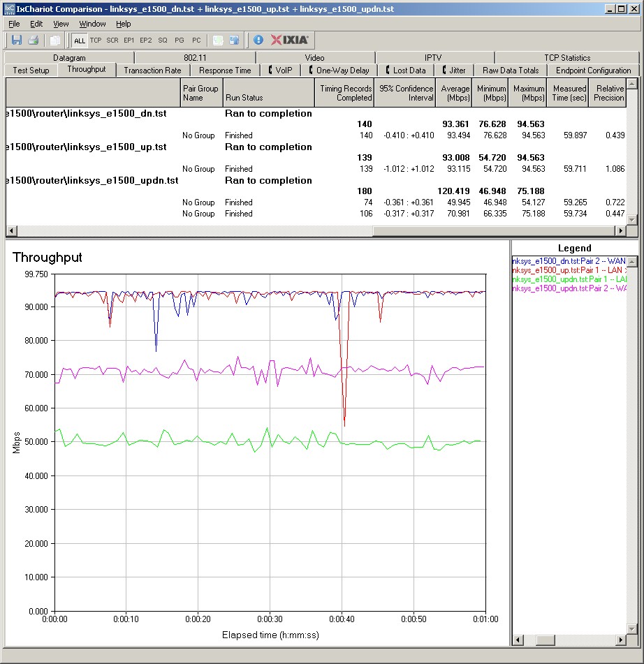
Task: Click results table scroll-up arrow
Action: 632,84
